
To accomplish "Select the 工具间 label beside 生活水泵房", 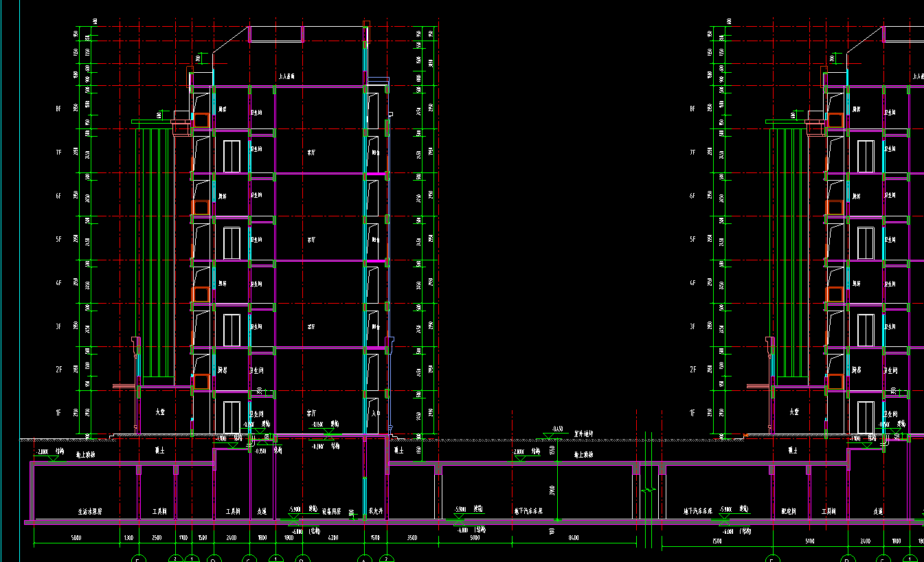I will (159, 512).
